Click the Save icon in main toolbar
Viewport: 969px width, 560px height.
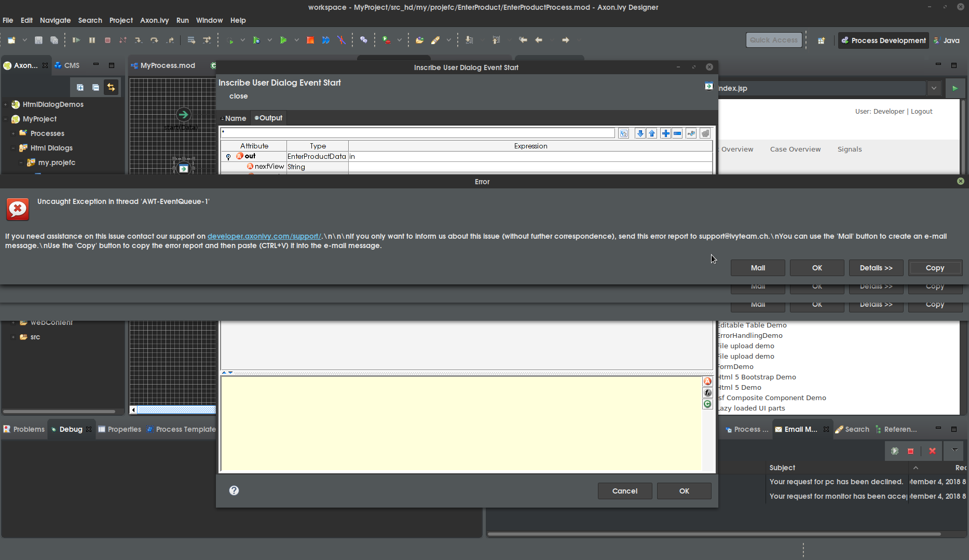coord(38,40)
